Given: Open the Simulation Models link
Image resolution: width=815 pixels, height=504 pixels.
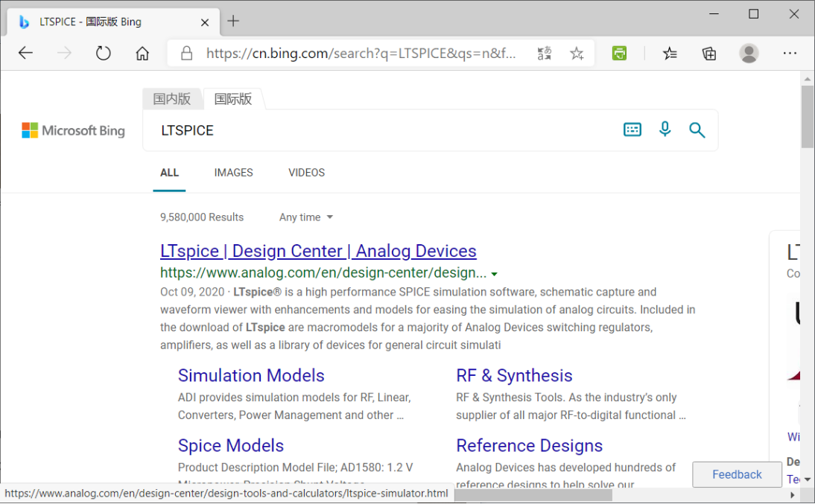Looking at the screenshot, I should (x=251, y=376).
